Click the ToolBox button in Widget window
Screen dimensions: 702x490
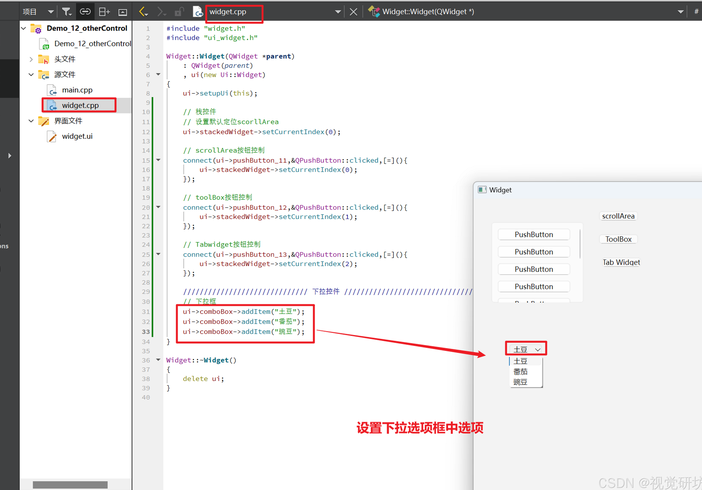pos(618,239)
